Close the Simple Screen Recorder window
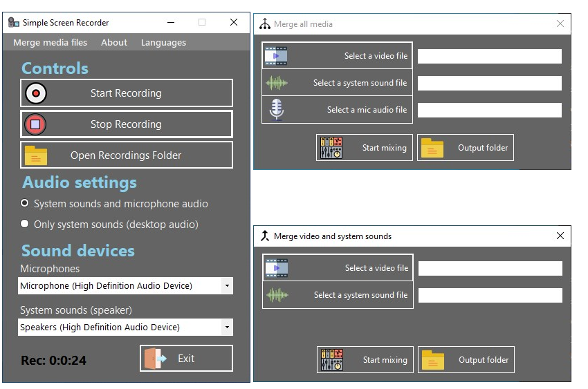 coord(234,22)
